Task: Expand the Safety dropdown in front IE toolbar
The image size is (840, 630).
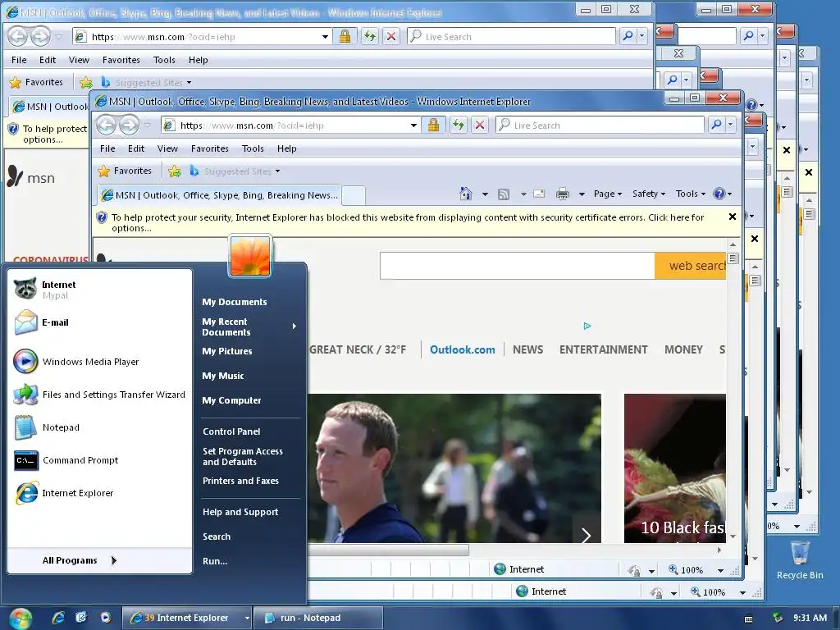Action: 648,194
